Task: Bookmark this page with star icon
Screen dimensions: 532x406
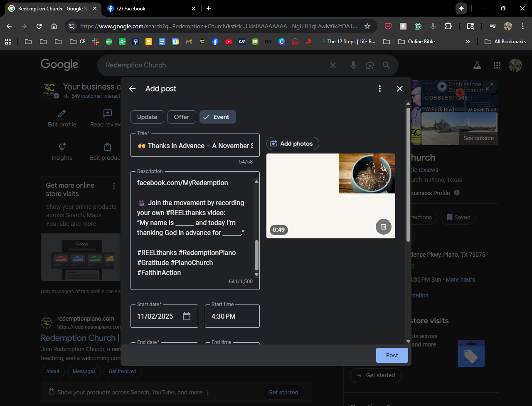Action: click(x=367, y=26)
